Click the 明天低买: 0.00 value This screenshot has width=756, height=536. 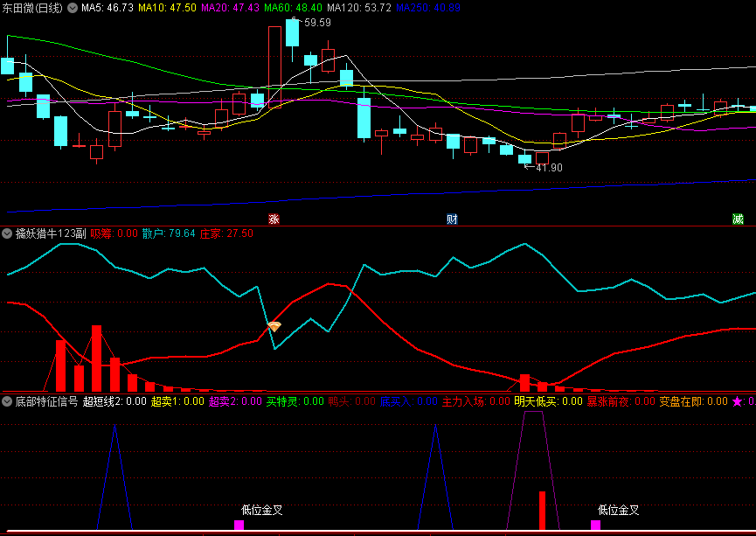(x=549, y=401)
